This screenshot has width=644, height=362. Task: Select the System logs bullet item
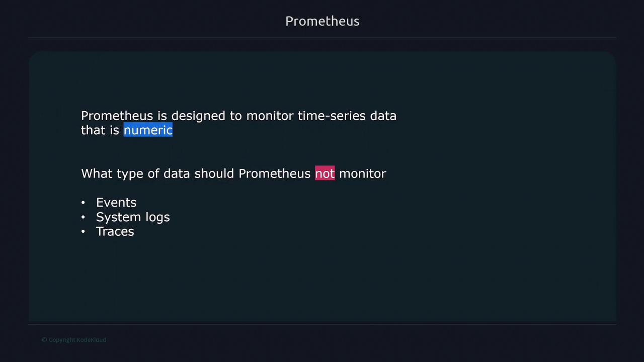[x=133, y=217]
